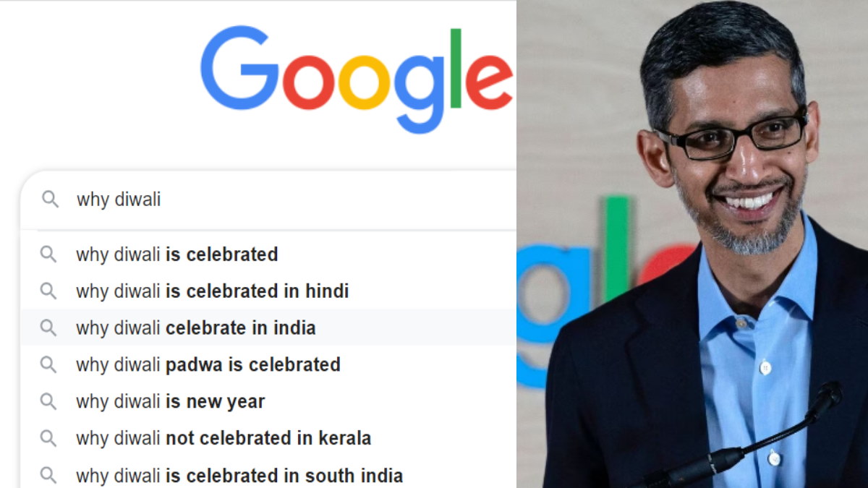Viewport: 868px width, 488px height.
Task: Choose the 'why diwali is new year' suggestion
Action: 268,401
